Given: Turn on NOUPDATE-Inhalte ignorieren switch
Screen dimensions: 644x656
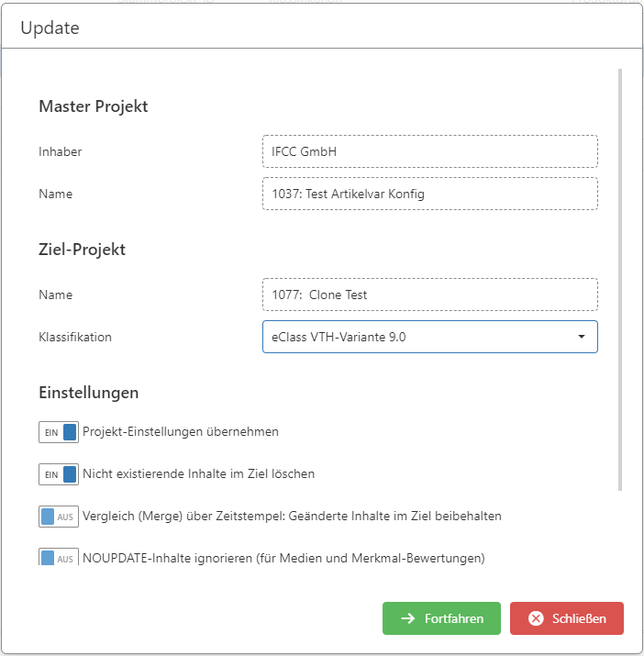Looking at the screenshot, I should 59,557.
